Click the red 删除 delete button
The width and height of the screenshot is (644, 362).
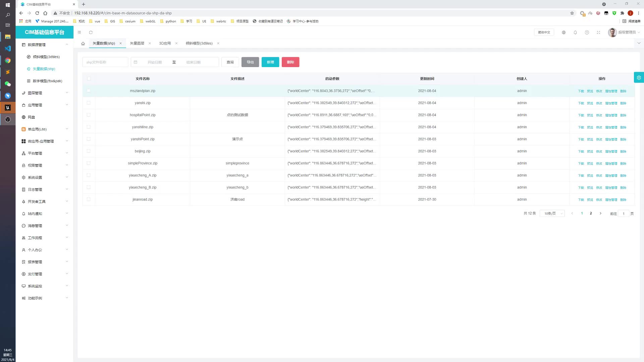point(290,62)
